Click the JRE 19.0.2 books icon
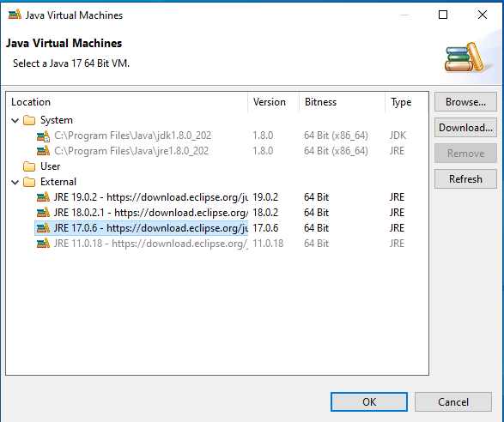Image resolution: width=504 pixels, height=422 pixels. click(x=43, y=197)
